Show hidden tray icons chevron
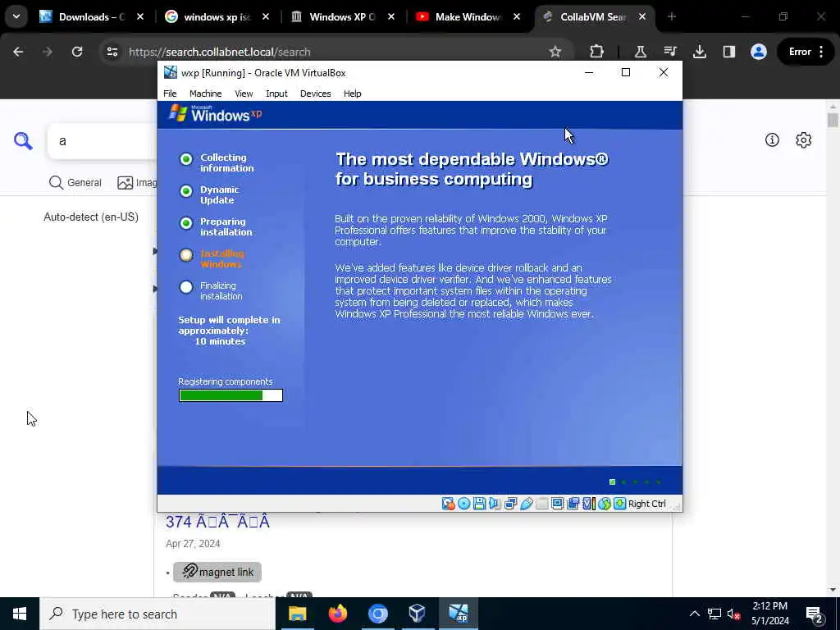 click(x=694, y=614)
